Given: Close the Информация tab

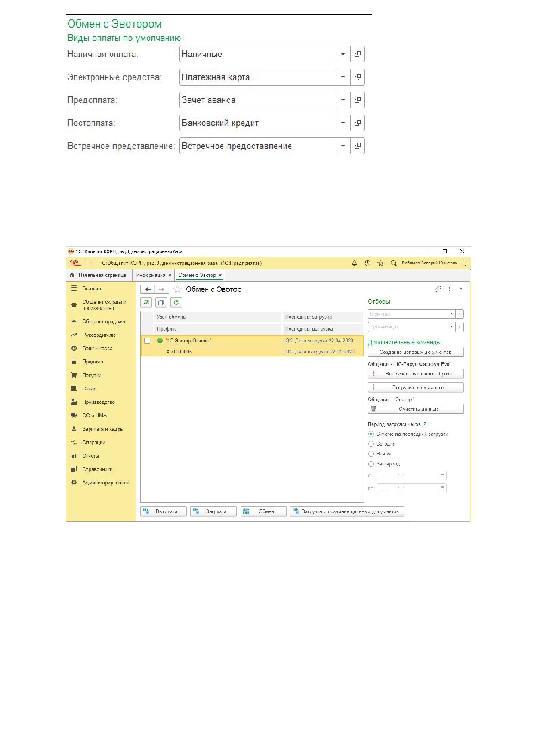Looking at the screenshot, I should pos(170,275).
